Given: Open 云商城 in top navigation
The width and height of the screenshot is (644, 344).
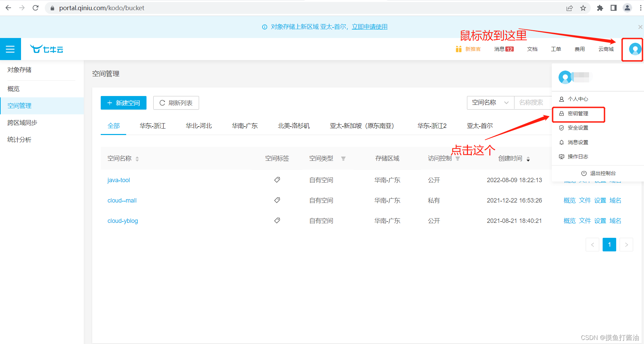Looking at the screenshot, I should [606, 49].
